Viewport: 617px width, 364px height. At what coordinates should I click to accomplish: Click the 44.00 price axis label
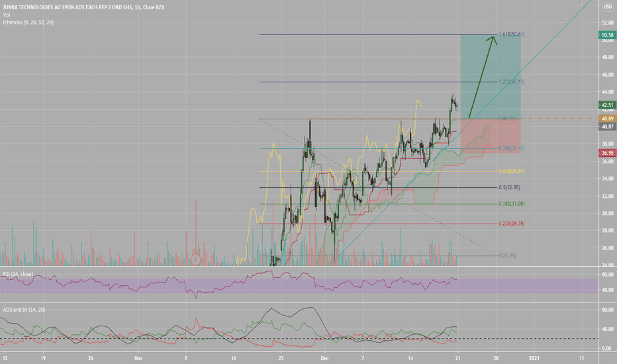pyautogui.click(x=607, y=92)
